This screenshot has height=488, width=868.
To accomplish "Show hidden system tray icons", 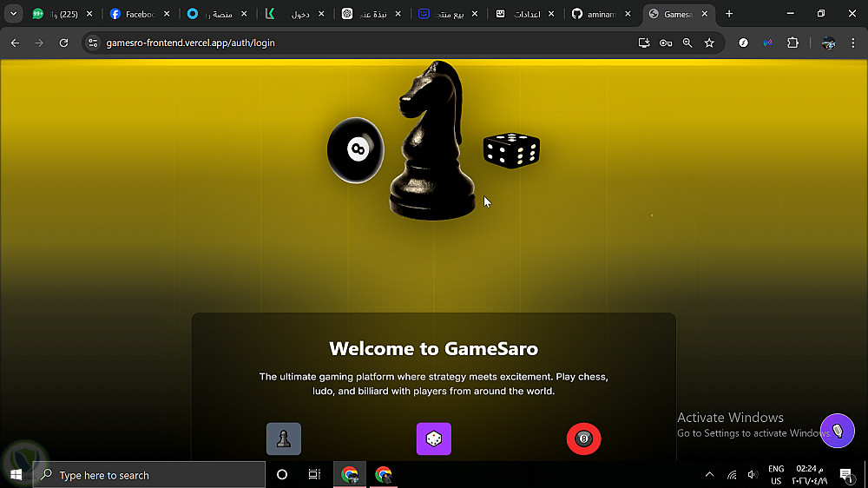I will pos(709,475).
